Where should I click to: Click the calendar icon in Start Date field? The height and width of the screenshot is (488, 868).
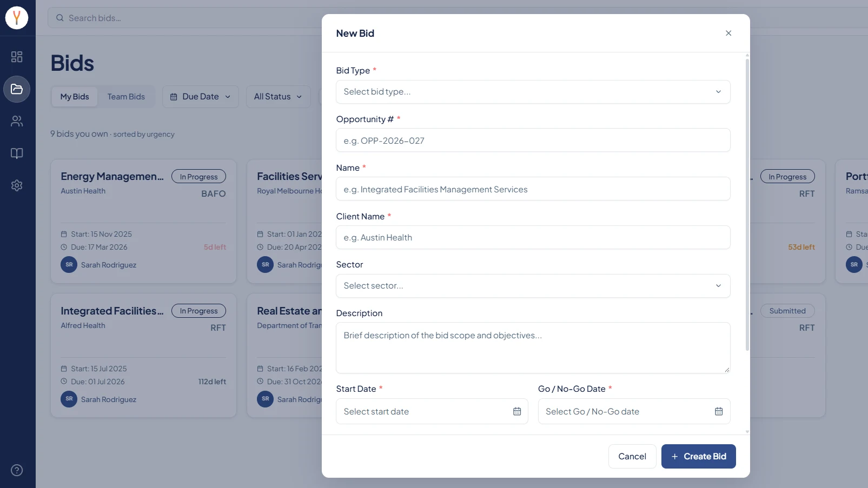[x=517, y=411]
